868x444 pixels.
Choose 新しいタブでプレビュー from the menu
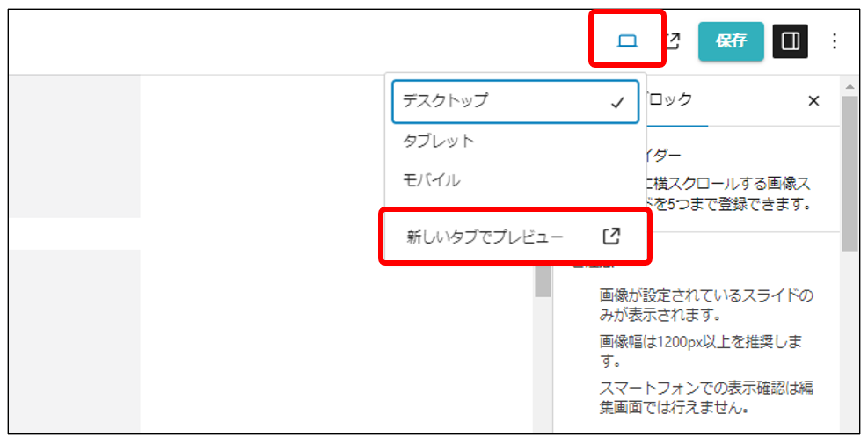pyautogui.click(x=485, y=237)
